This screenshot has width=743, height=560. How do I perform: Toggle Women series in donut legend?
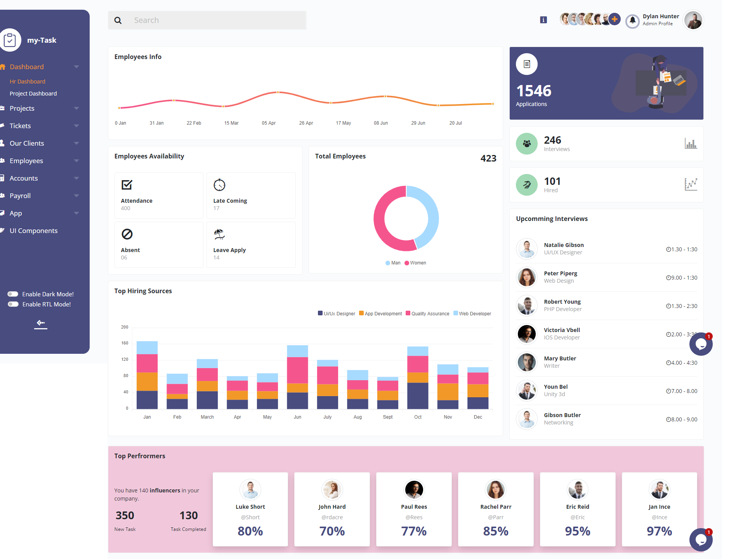click(x=415, y=263)
